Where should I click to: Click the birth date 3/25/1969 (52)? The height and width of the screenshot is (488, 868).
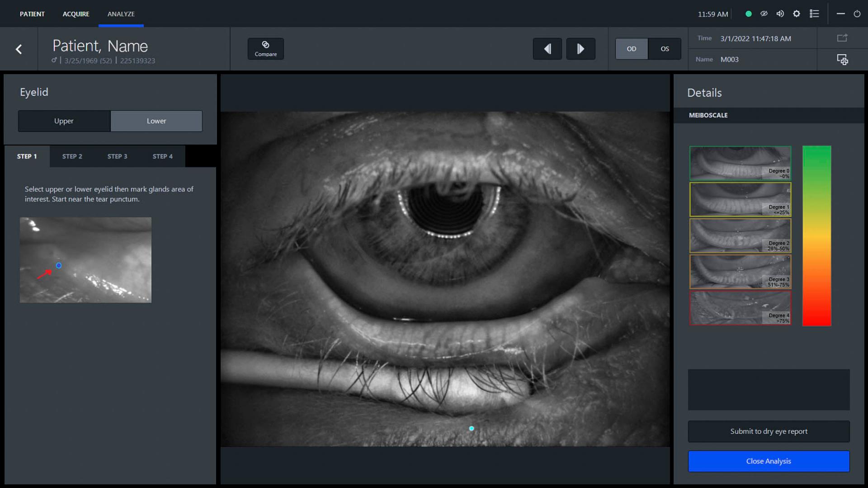click(x=88, y=61)
